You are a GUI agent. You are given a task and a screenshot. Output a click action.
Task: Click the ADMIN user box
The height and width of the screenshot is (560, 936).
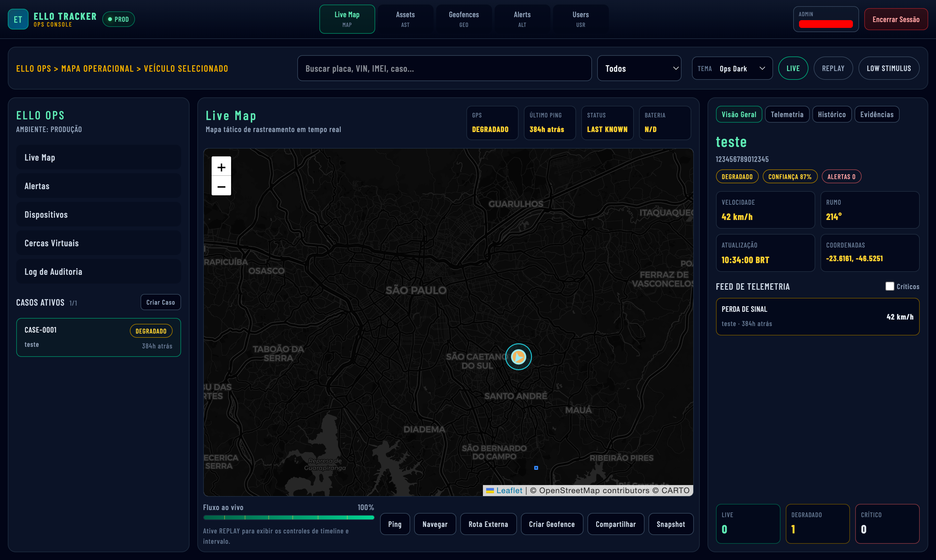[826, 19]
